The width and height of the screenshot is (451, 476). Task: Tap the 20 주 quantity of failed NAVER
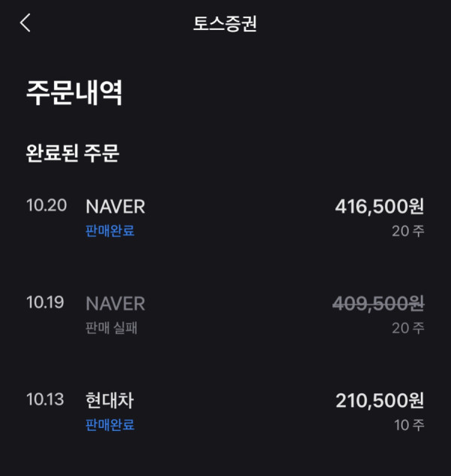point(408,328)
